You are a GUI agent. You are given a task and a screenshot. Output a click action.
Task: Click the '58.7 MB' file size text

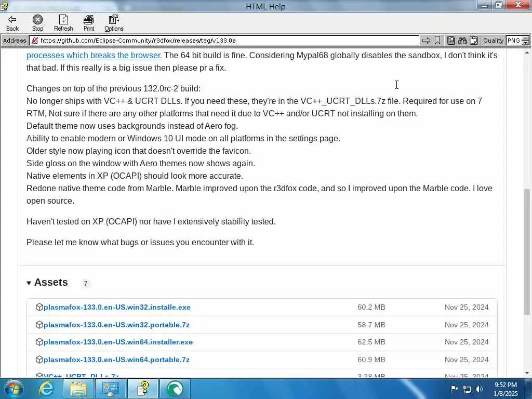coord(371,325)
